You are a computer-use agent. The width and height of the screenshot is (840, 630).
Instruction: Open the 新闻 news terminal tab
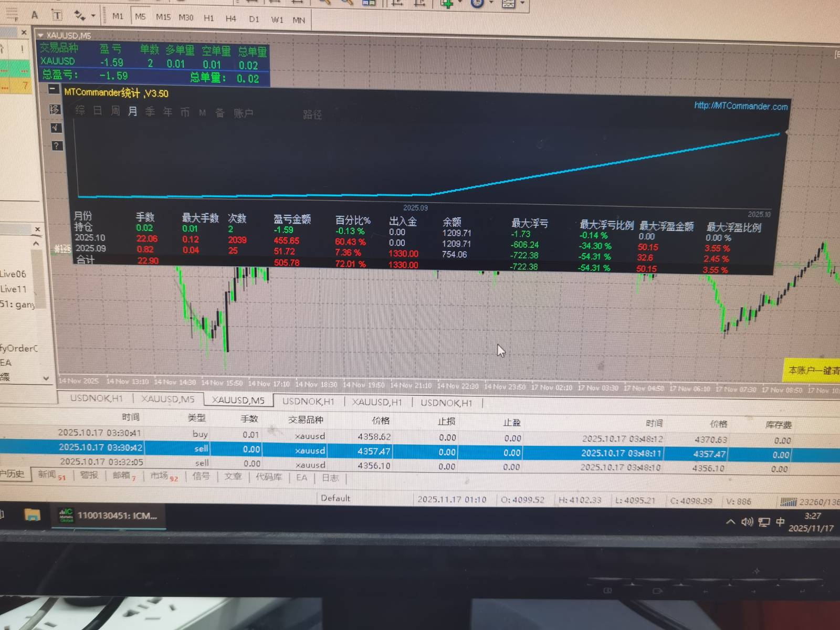point(51,475)
